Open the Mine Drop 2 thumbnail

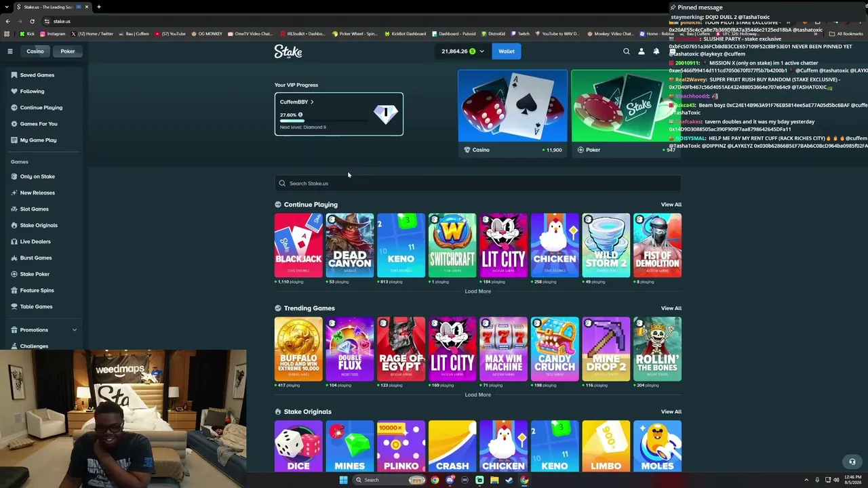click(606, 349)
